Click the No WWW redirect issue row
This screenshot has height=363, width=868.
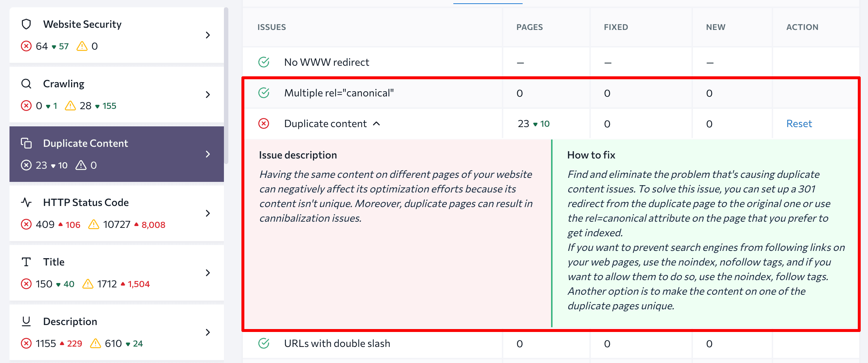pos(326,62)
